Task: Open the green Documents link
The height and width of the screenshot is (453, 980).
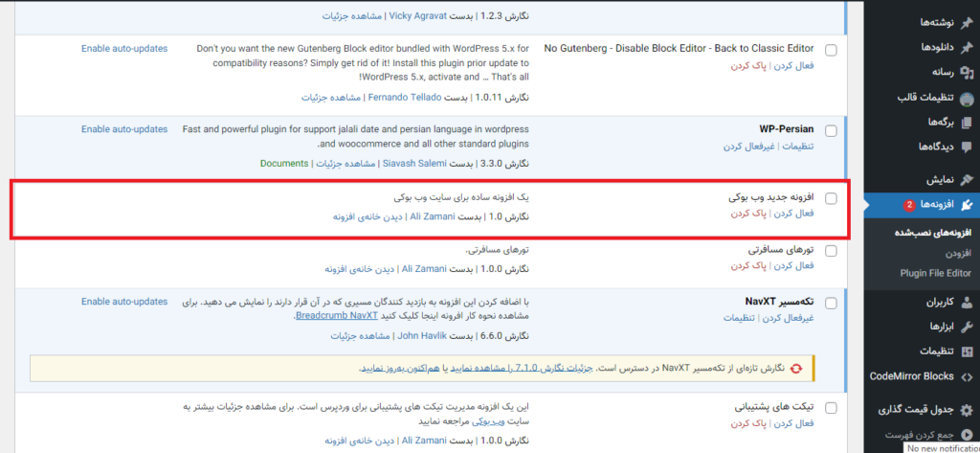Action: [284, 164]
